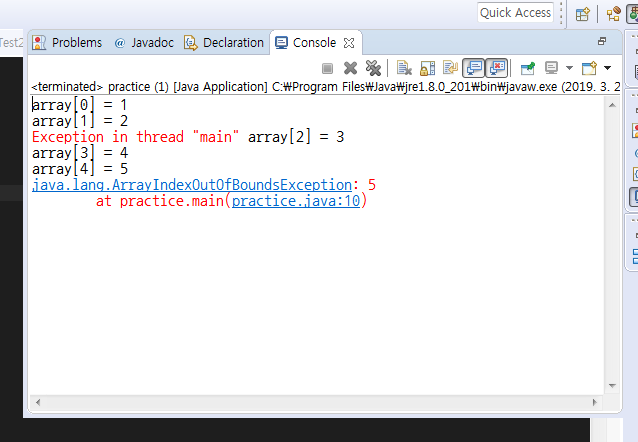The width and height of the screenshot is (638, 442).
Task: Click the "<terminated> practice (1)" launch description
Action: click(100, 87)
